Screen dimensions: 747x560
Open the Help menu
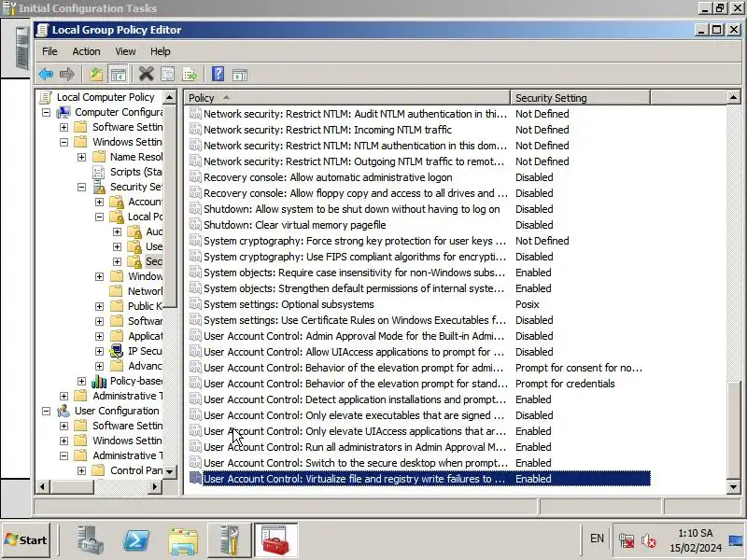pyautogui.click(x=160, y=51)
